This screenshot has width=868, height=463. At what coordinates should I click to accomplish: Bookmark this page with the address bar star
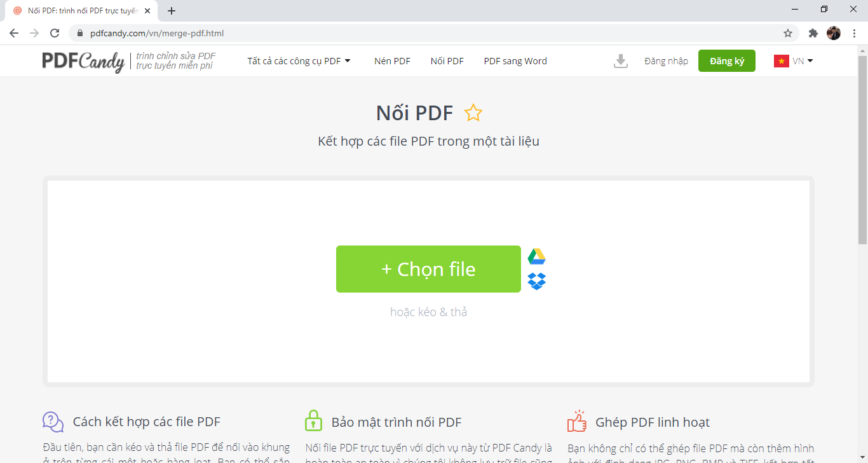[788, 33]
